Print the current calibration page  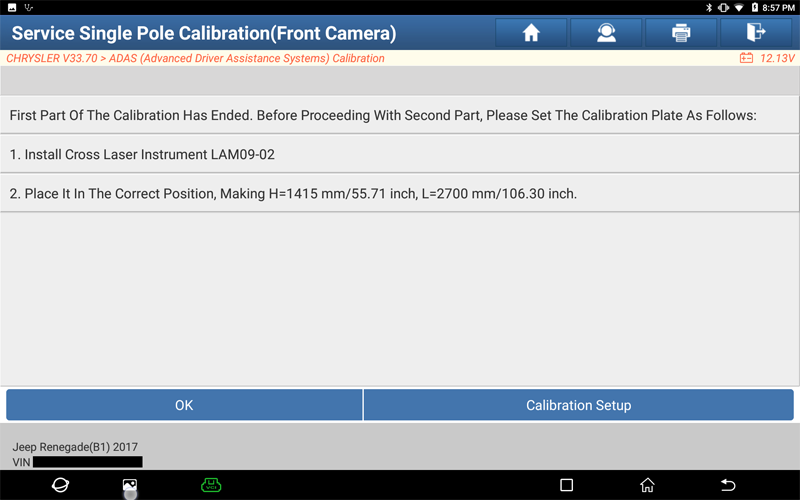(681, 33)
